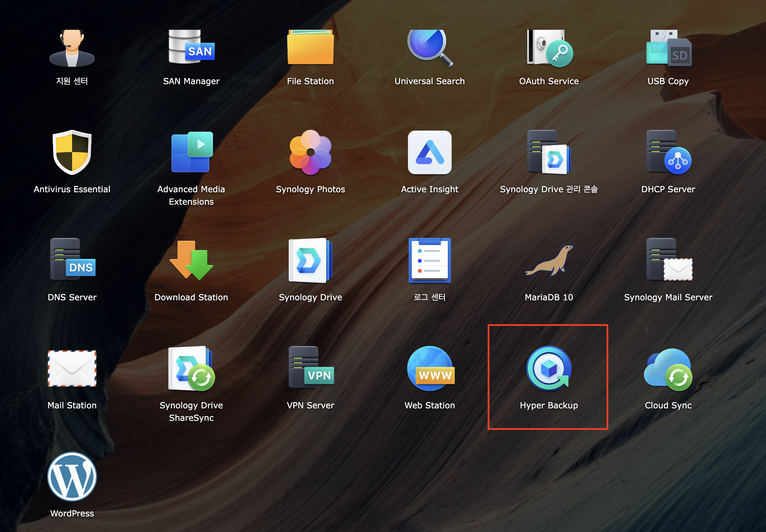
Task: Open the Hyper Backup app
Action: point(549,369)
